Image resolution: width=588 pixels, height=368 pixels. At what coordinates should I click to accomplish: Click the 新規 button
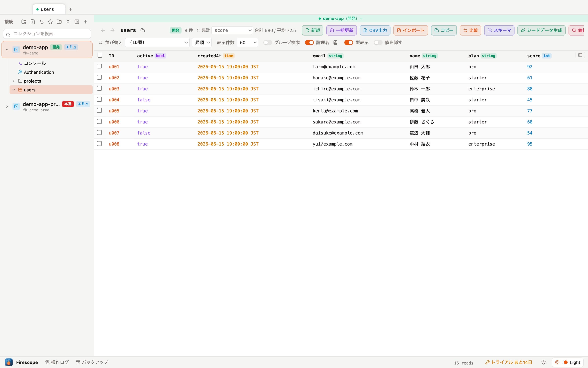tap(312, 30)
